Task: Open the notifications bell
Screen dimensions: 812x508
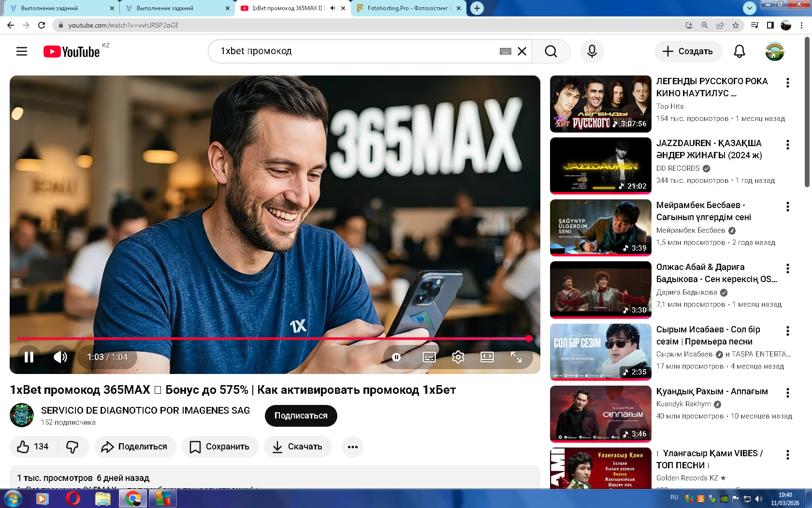Action: [x=739, y=51]
